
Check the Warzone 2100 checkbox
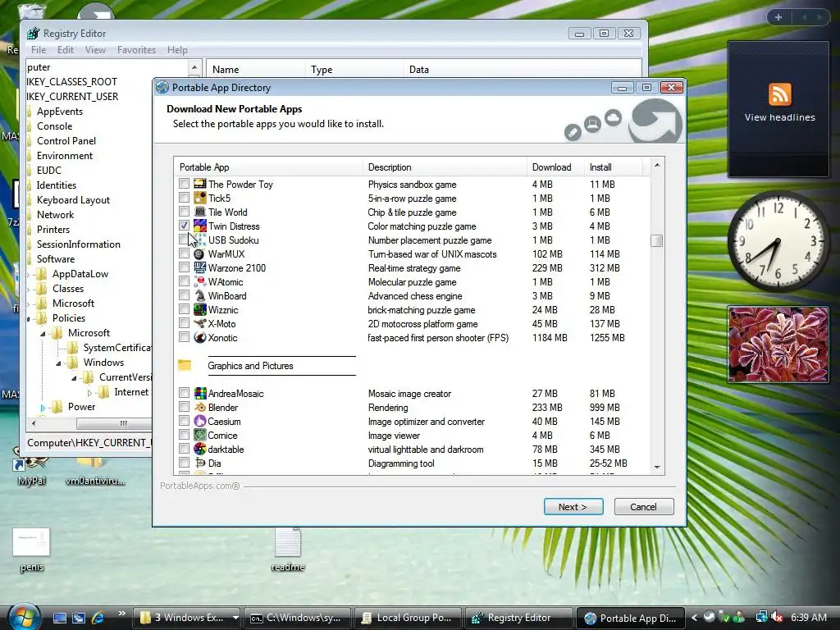click(184, 267)
